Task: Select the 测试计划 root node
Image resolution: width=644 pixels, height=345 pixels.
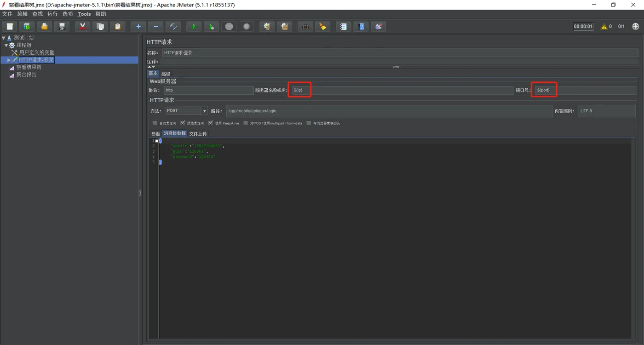Action: (x=23, y=38)
